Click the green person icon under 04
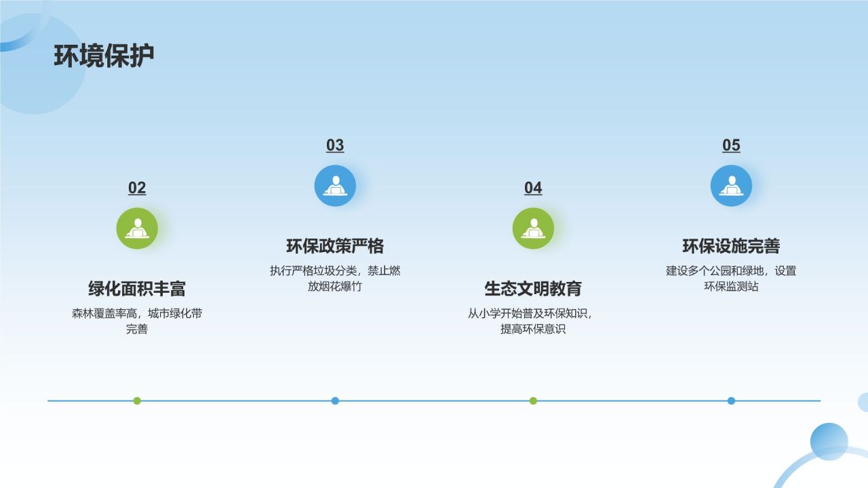The height and width of the screenshot is (488, 868). point(533,228)
